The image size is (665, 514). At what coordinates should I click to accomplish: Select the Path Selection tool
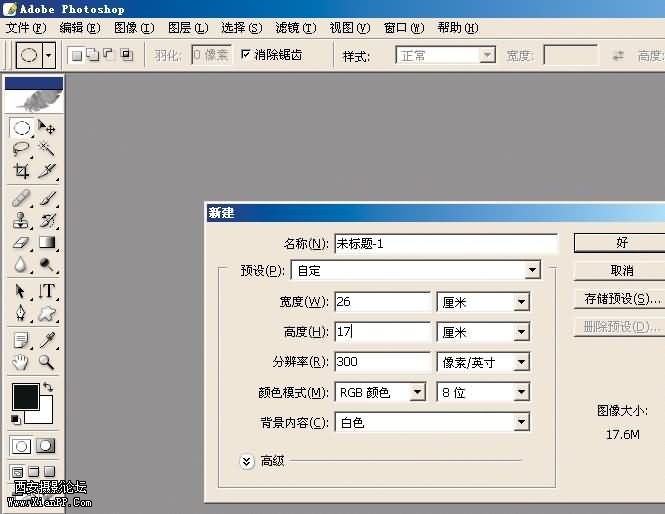point(21,292)
